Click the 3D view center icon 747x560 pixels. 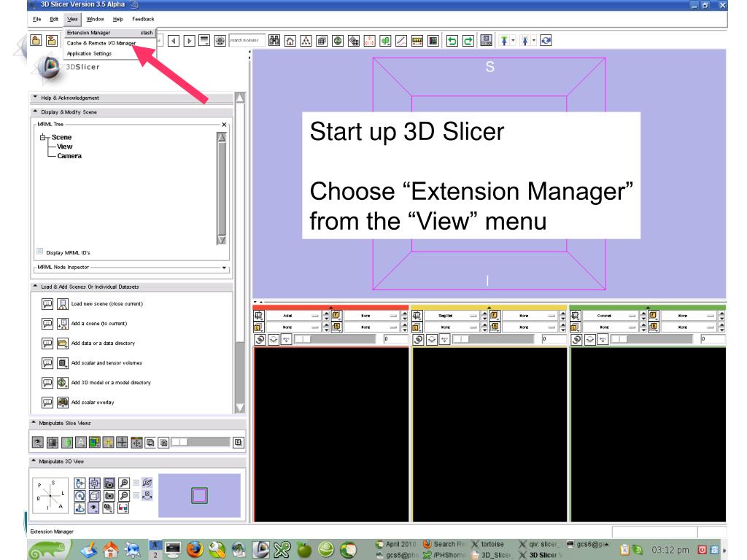coord(94,483)
